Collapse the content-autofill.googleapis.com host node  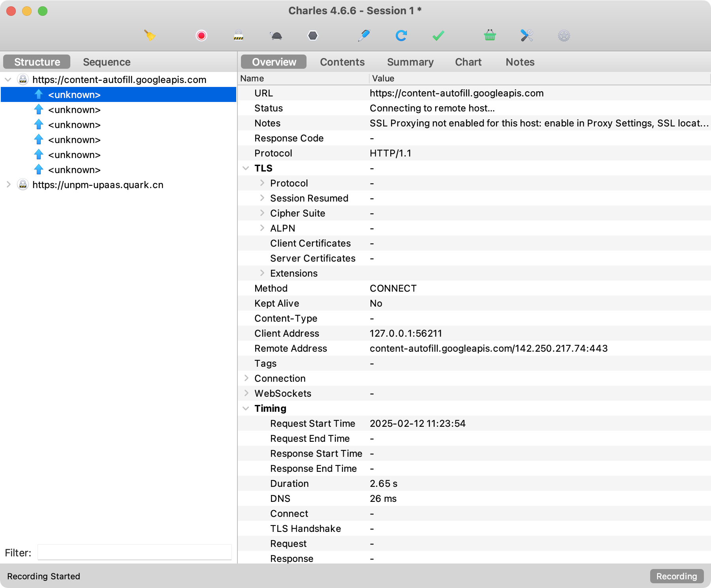click(8, 79)
